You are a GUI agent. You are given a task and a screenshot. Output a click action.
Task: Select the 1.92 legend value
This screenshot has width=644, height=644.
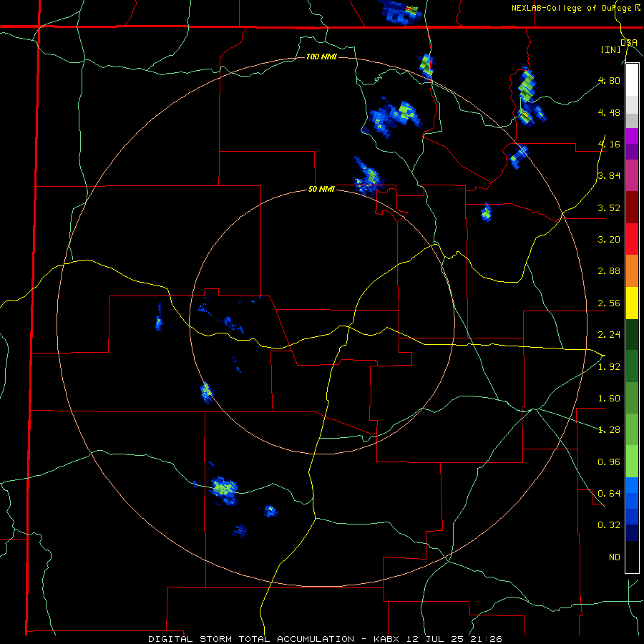point(609,367)
